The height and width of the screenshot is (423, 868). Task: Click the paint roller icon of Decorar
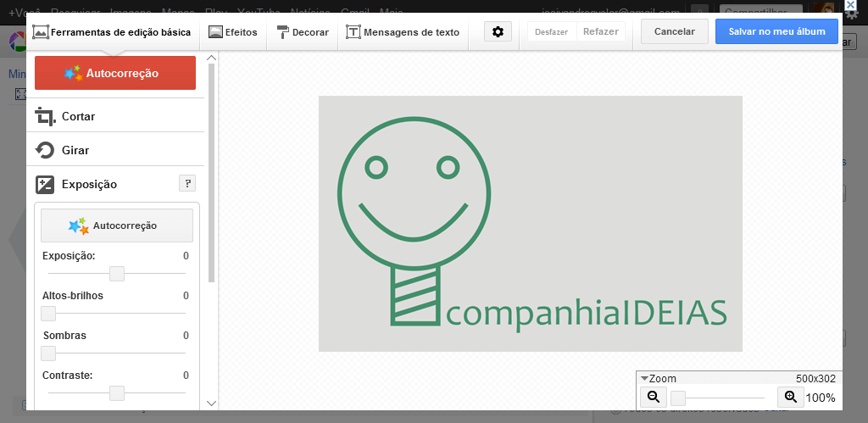coord(283,32)
